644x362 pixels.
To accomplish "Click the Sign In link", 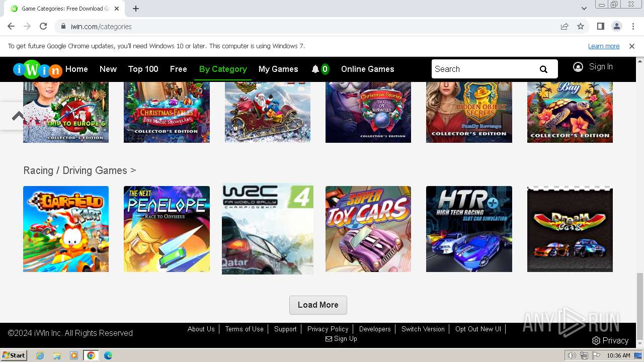I will click(x=601, y=67).
